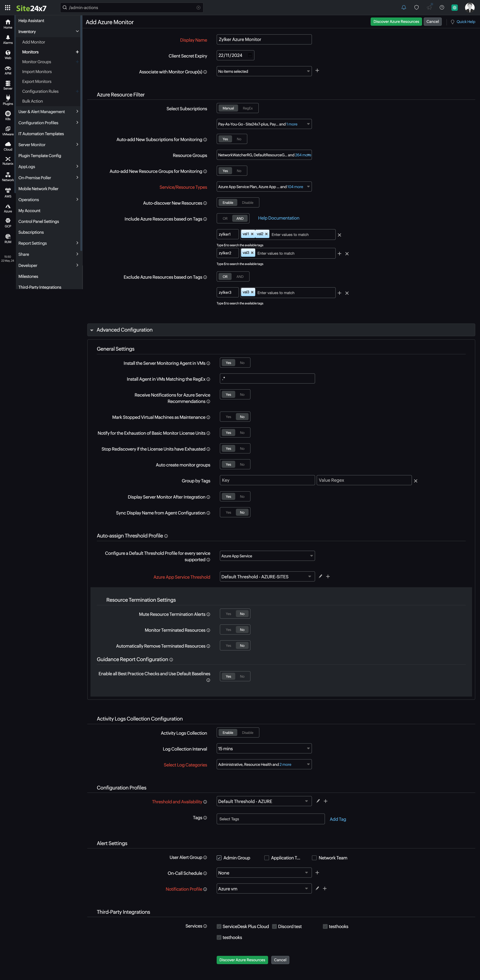Select Import Monitors in sidebar
480x980 pixels.
[37, 71]
